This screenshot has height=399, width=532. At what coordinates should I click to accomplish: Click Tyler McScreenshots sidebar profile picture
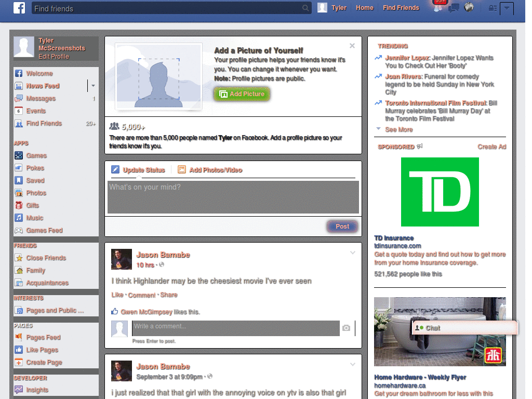[24, 47]
